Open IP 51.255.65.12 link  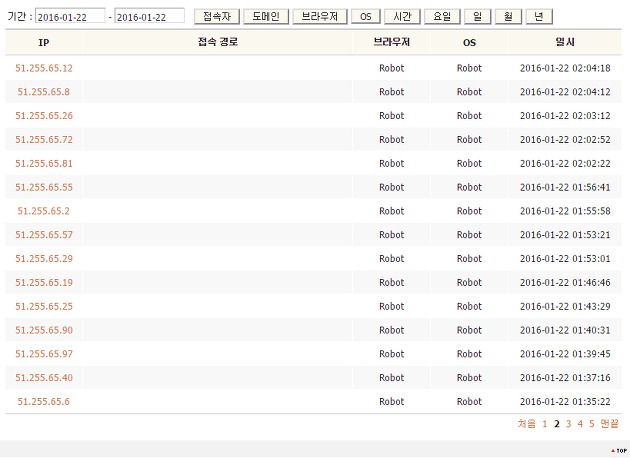click(x=44, y=68)
